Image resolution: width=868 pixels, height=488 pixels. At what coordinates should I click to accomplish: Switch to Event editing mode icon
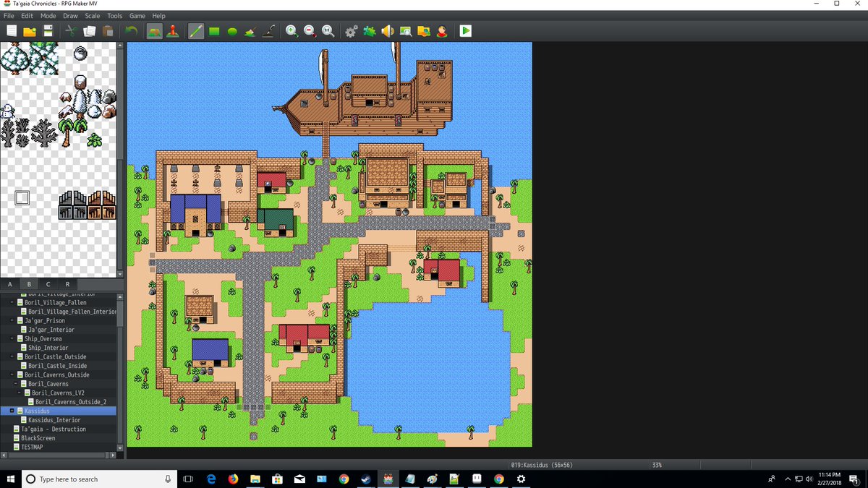point(173,31)
